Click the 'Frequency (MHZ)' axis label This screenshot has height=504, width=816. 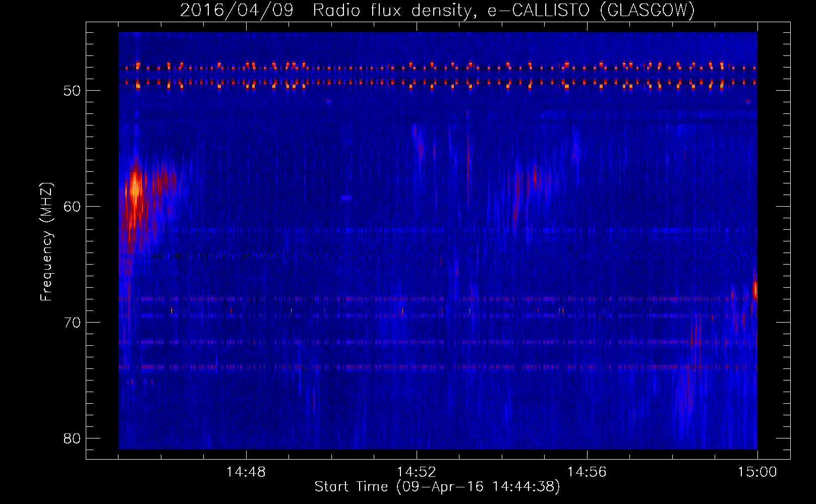pyautogui.click(x=46, y=241)
